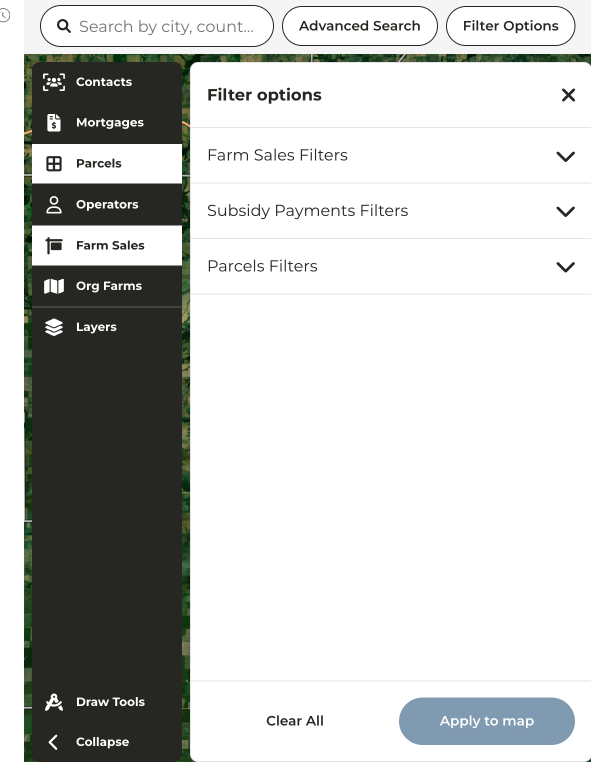591x762 pixels.
Task: Click the Operators person icon
Action: click(x=54, y=205)
